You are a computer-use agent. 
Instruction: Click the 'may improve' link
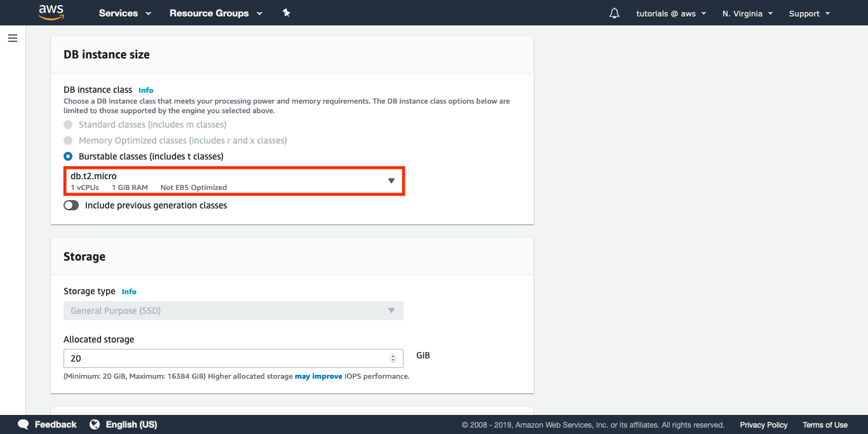(318, 376)
